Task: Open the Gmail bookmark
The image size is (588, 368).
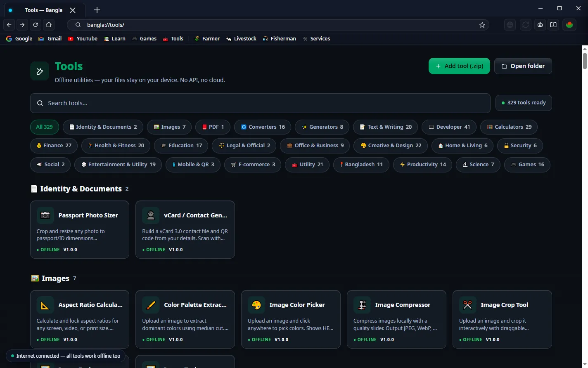Action: (50, 39)
